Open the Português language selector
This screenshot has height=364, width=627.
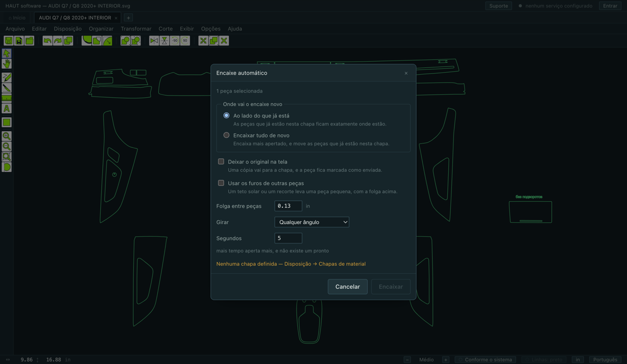pos(605,359)
